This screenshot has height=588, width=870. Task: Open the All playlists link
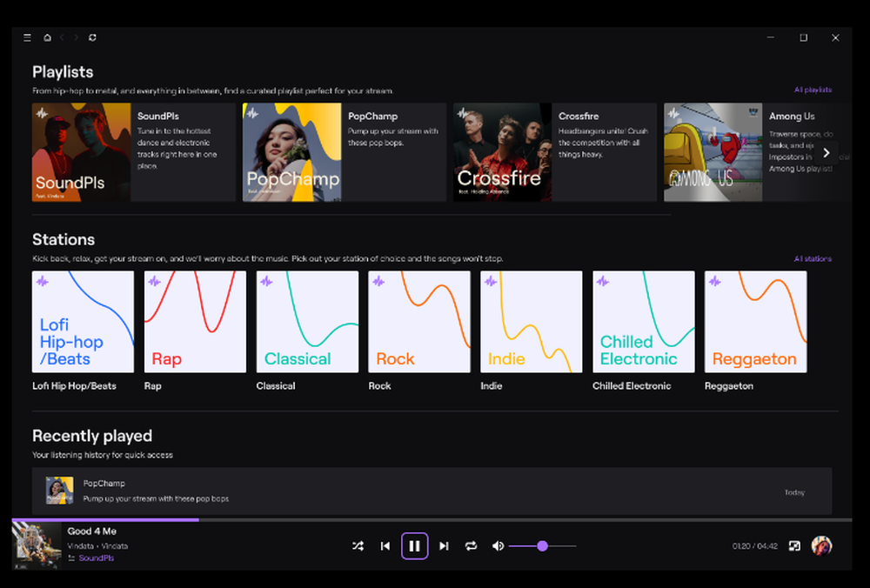click(814, 90)
